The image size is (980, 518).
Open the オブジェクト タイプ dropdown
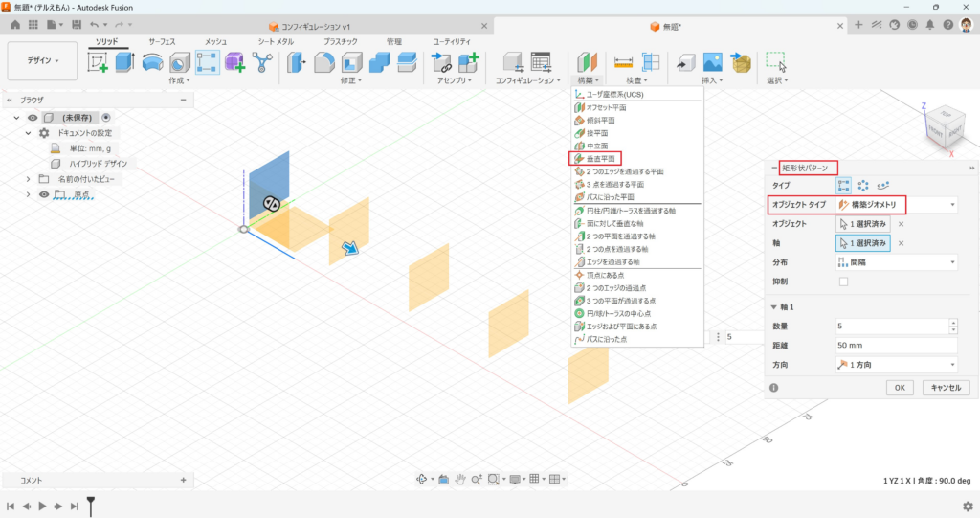coord(896,204)
